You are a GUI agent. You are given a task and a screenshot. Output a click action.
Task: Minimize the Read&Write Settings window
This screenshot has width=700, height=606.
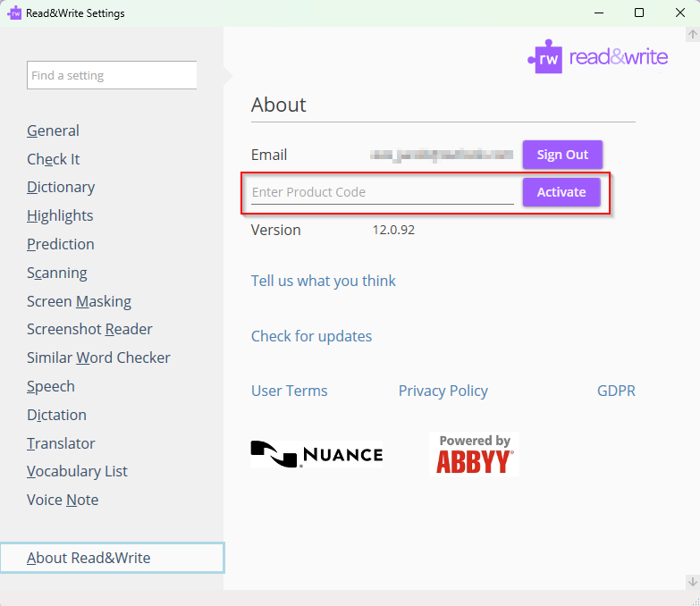pos(599,13)
